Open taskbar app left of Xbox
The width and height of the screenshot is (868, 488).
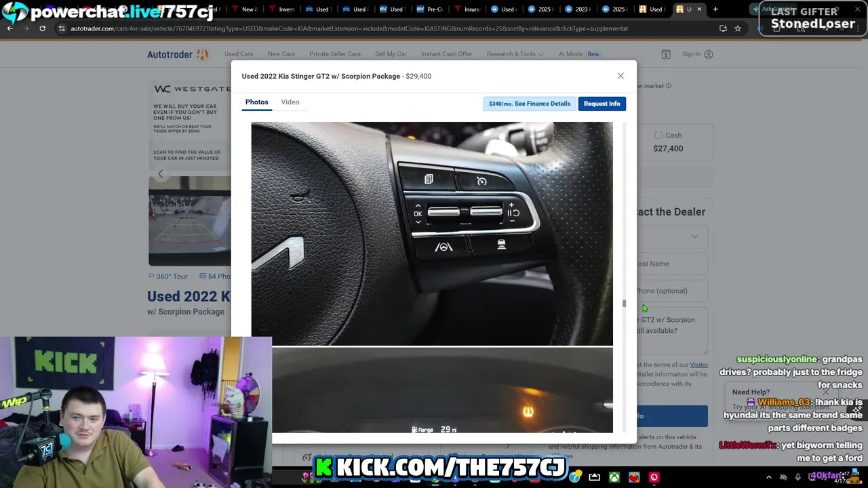pyautogui.click(x=595, y=477)
